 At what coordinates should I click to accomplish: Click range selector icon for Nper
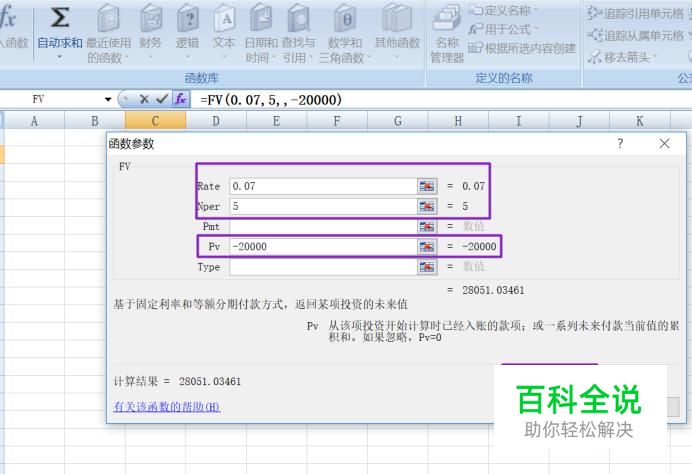click(x=427, y=206)
